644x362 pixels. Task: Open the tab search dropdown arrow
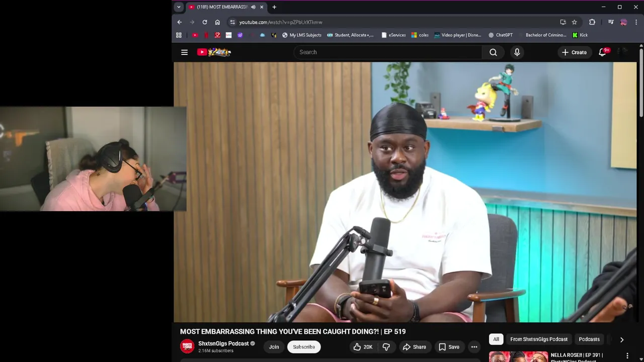point(179,7)
